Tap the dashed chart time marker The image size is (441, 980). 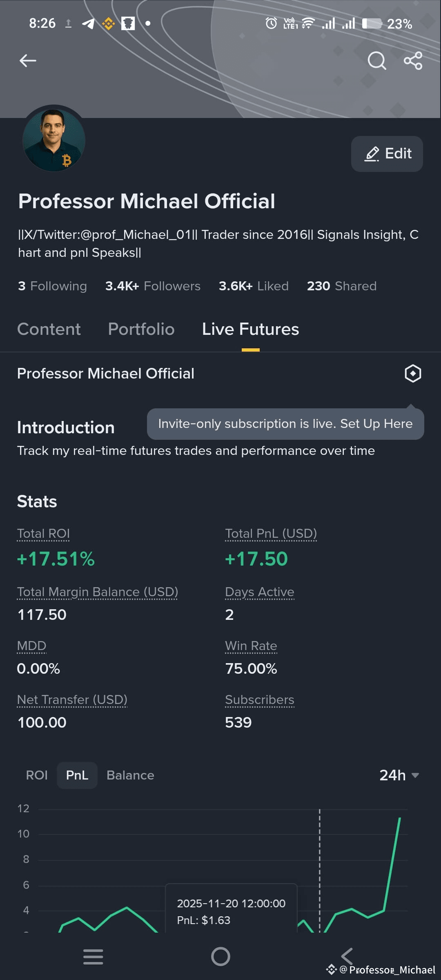pyautogui.click(x=320, y=870)
